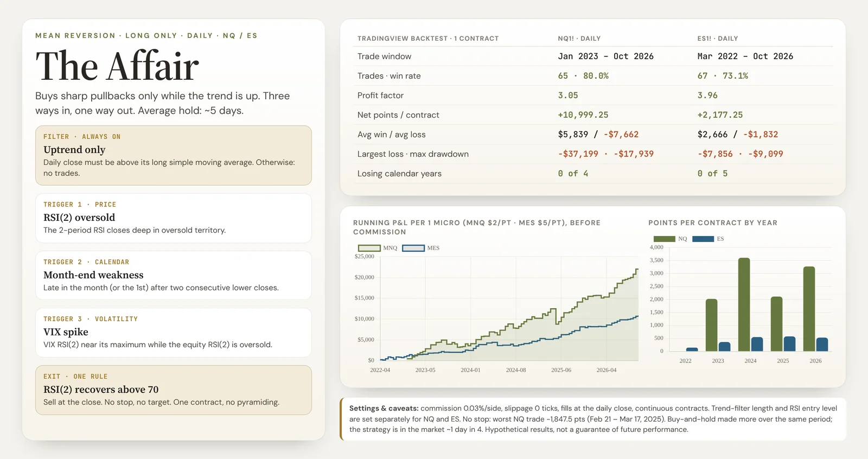Image resolution: width=868 pixels, height=459 pixels.
Task: Click the NQ value '65 · 80.0%'
Action: click(583, 76)
